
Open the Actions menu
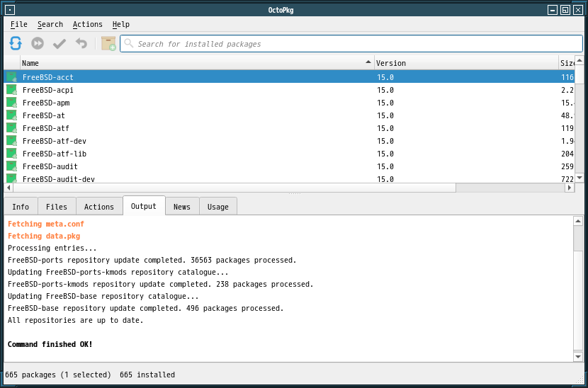click(x=87, y=24)
